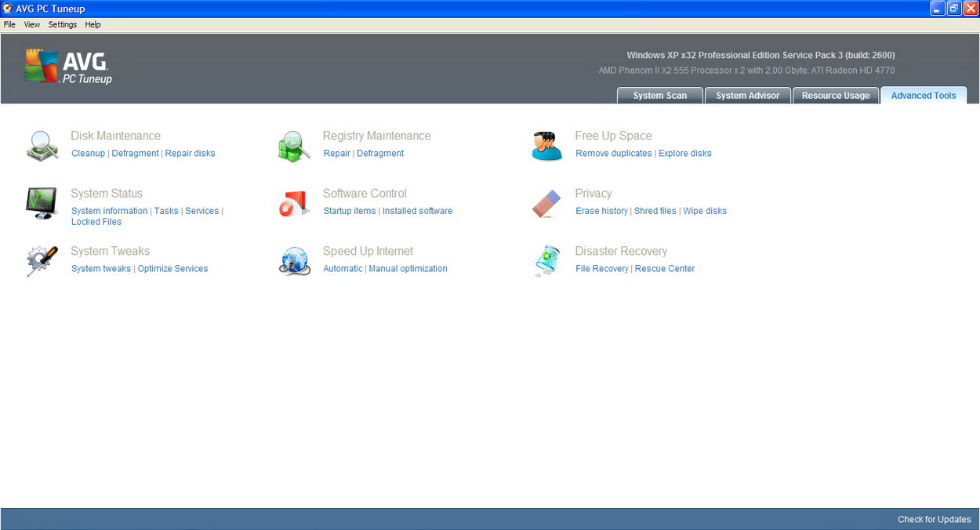Click the Windows XP x32 Professional text
The image size is (980, 530).
point(760,55)
